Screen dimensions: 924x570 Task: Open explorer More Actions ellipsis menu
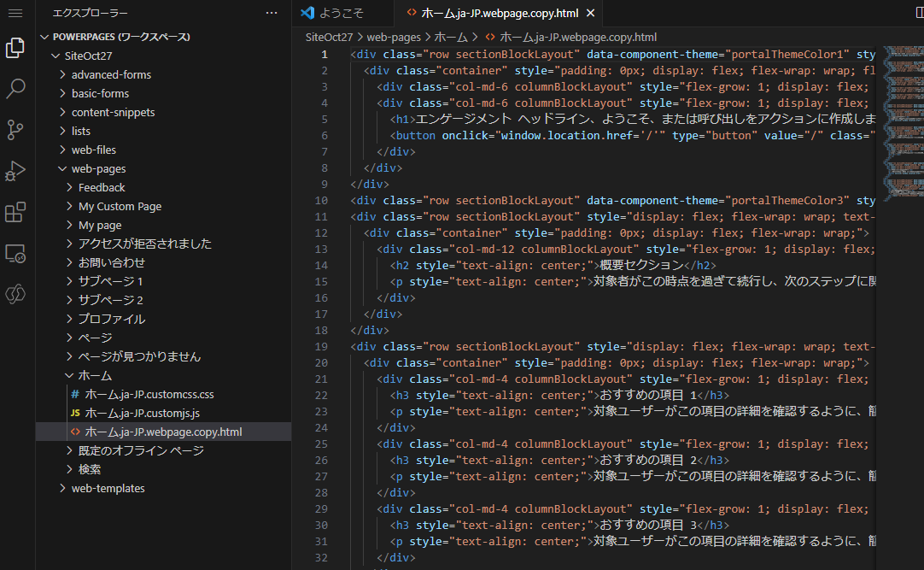(271, 13)
